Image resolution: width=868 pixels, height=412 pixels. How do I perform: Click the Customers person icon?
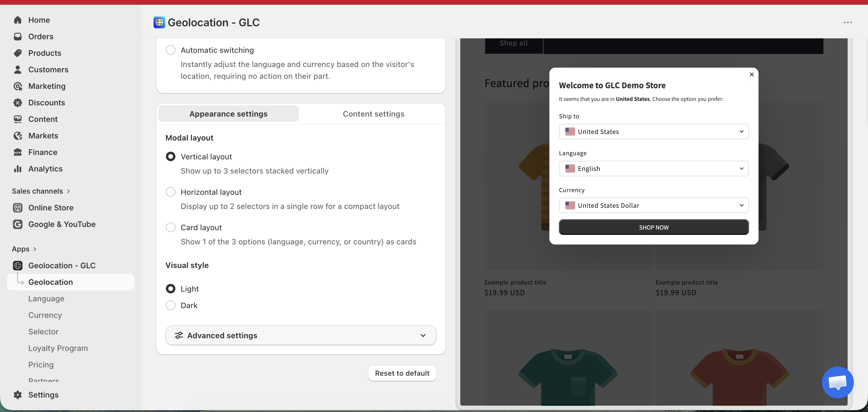17,69
